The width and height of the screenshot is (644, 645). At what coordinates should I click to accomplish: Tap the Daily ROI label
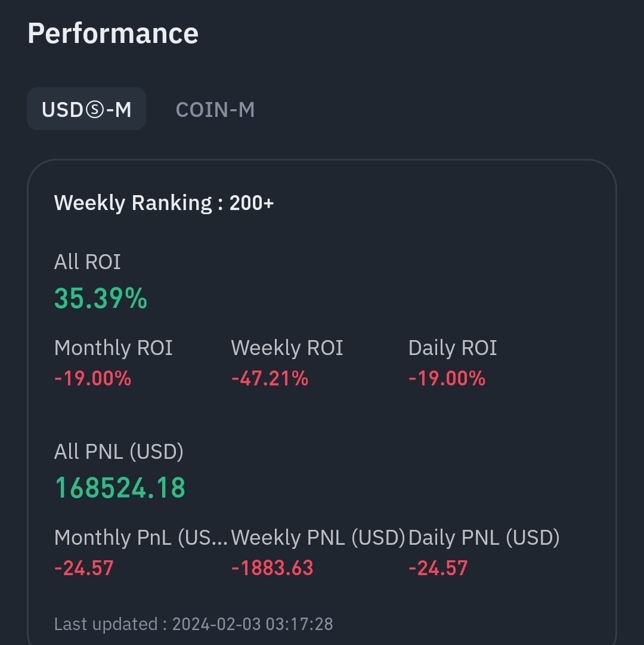pos(453,348)
